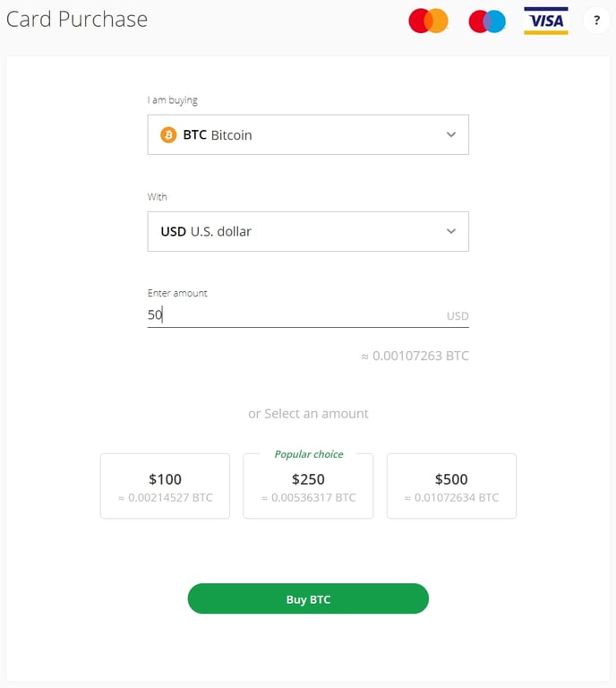Expand the chevron on the USD currency selector
The image size is (616, 688).
[x=450, y=232]
